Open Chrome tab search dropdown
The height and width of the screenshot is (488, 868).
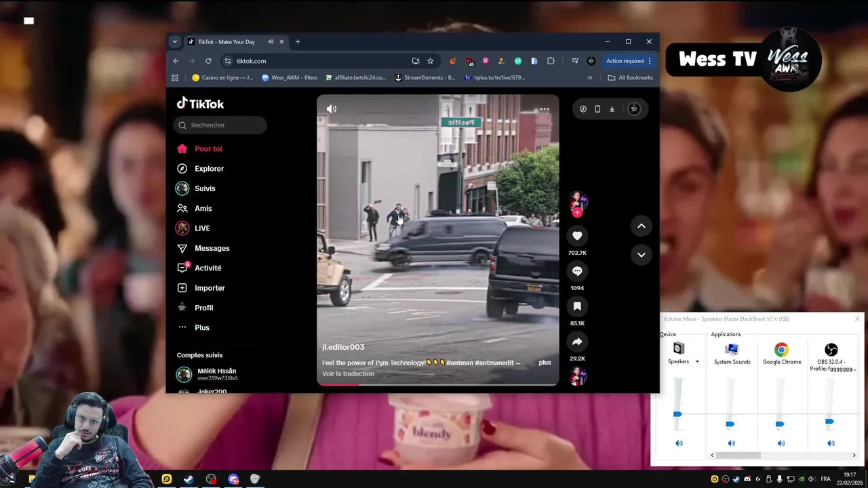pos(175,42)
